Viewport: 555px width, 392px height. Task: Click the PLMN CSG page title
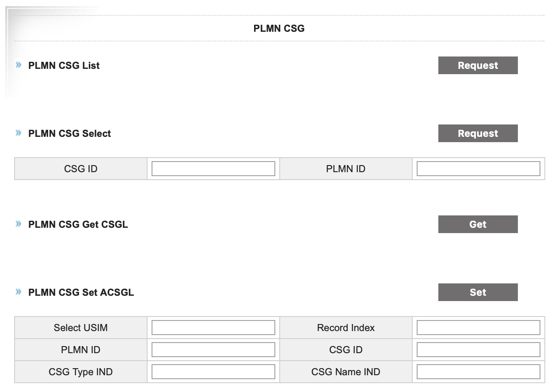[279, 29]
